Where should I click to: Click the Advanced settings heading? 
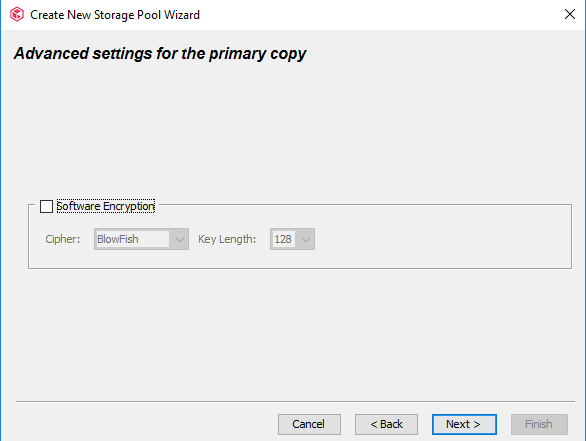tap(160, 53)
